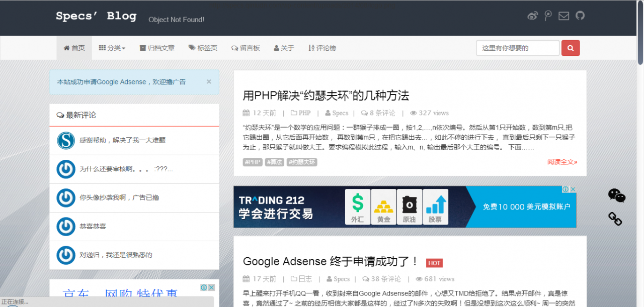Open the GitHub icon at top right
Image resolution: width=644 pixels, height=307 pixels.
pos(580,16)
